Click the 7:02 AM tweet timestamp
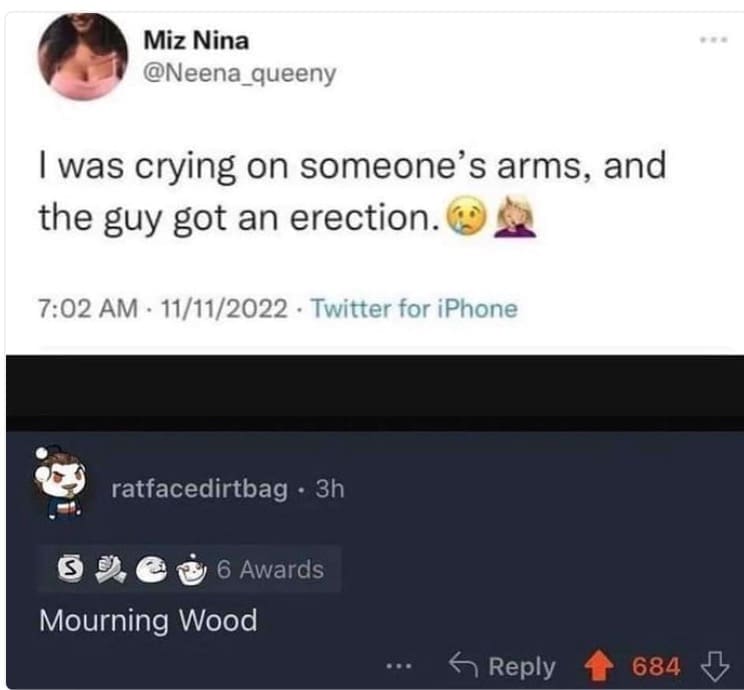Screen dimensions: 744x690 [88, 308]
